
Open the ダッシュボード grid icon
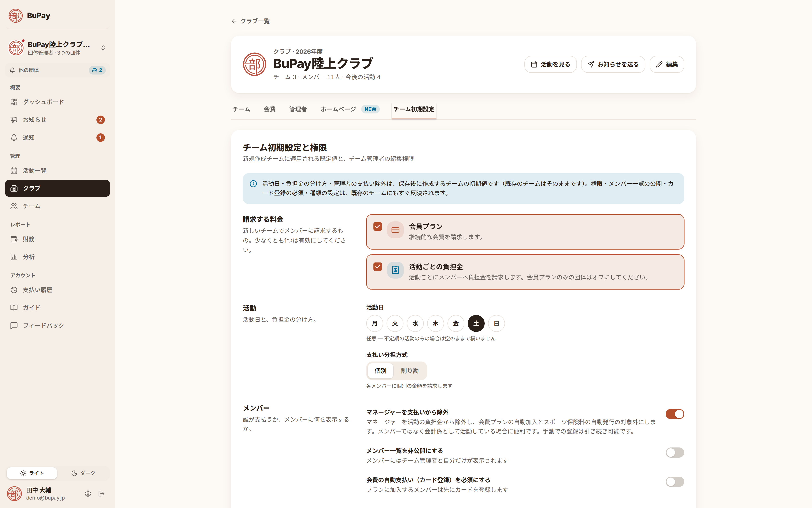pos(14,102)
